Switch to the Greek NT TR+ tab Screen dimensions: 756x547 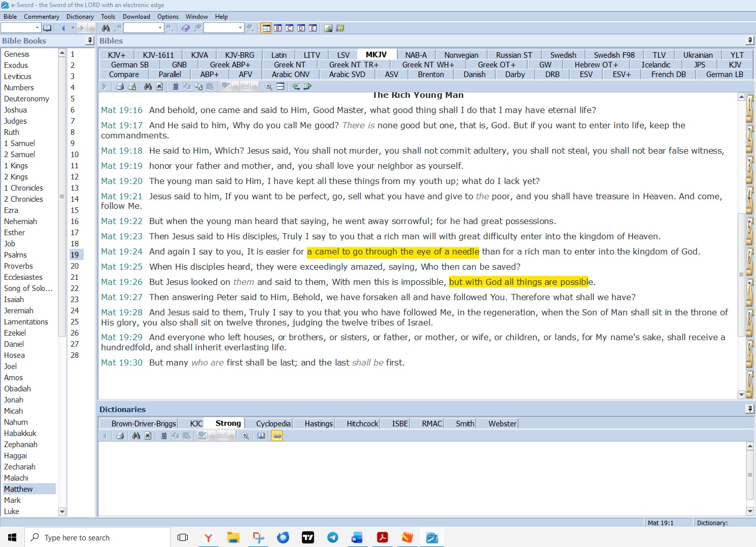pos(354,64)
